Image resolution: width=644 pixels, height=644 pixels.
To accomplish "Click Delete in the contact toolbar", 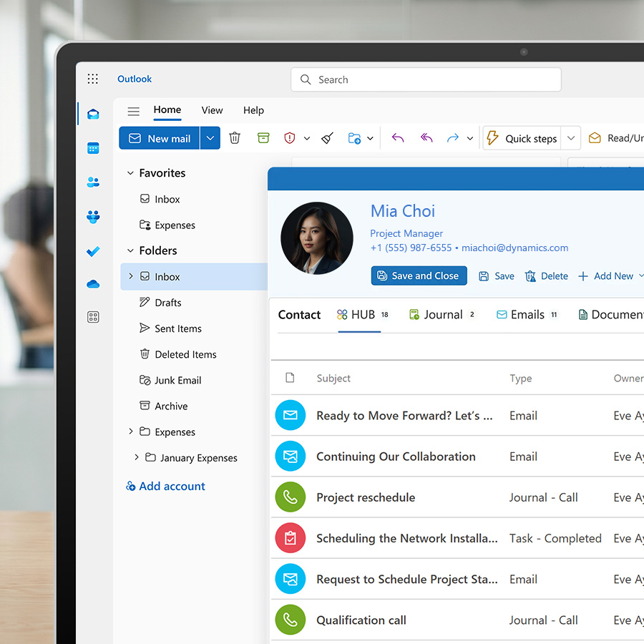I will [546, 276].
